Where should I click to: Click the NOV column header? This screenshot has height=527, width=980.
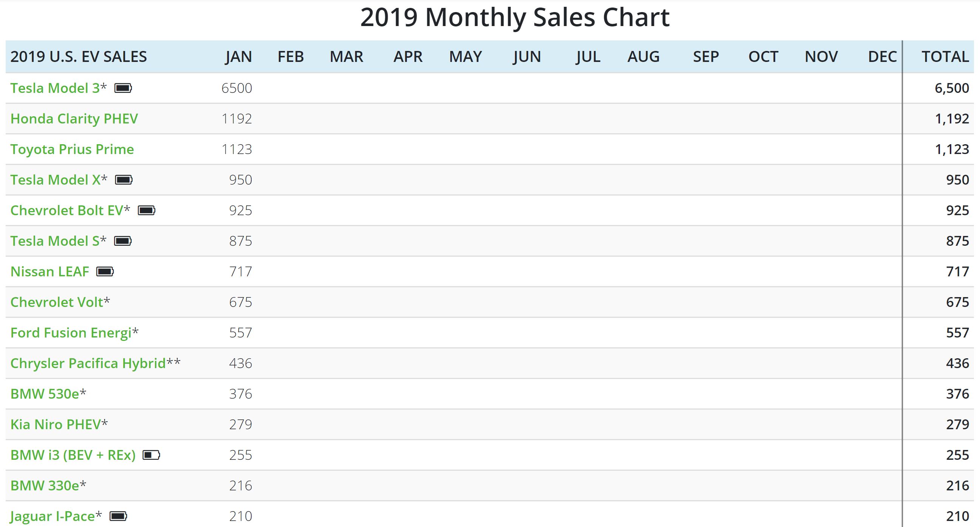click(821, 57)
